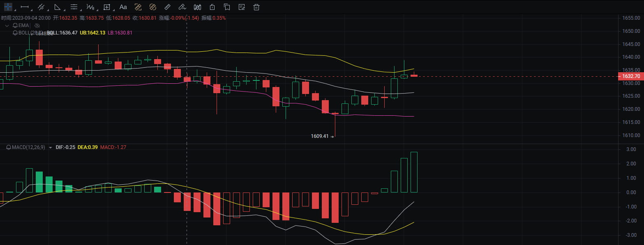
Task: Click the 1640.00 price axis label
Action: (x=631, y=57)
